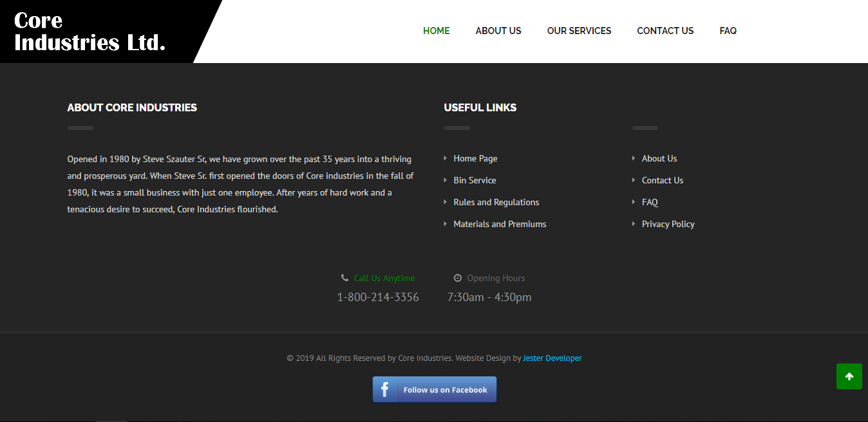Click the arrow bullet before Home Page

446,158
